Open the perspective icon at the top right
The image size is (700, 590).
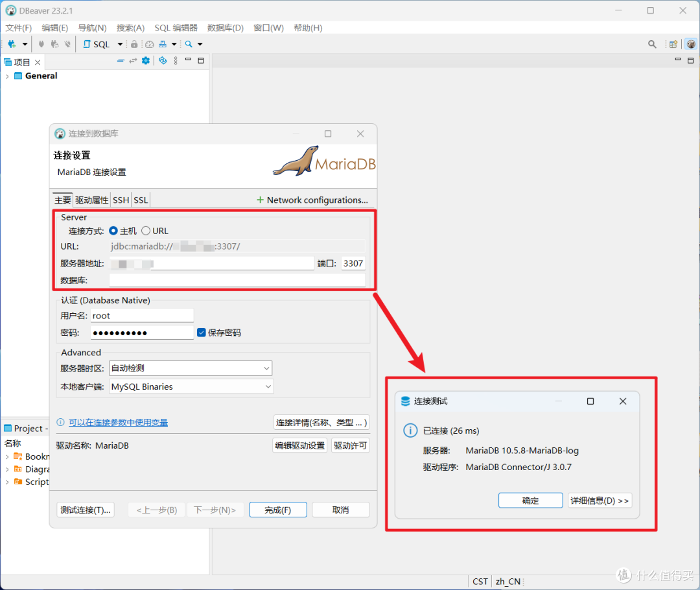point(673,44)
